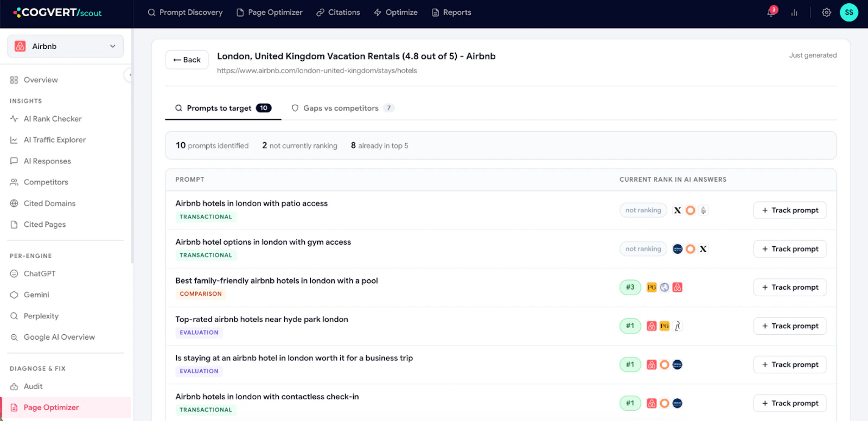Click X competitor icon in patio access row
This screenshot has height=421, width=868.
click(678, 210)
